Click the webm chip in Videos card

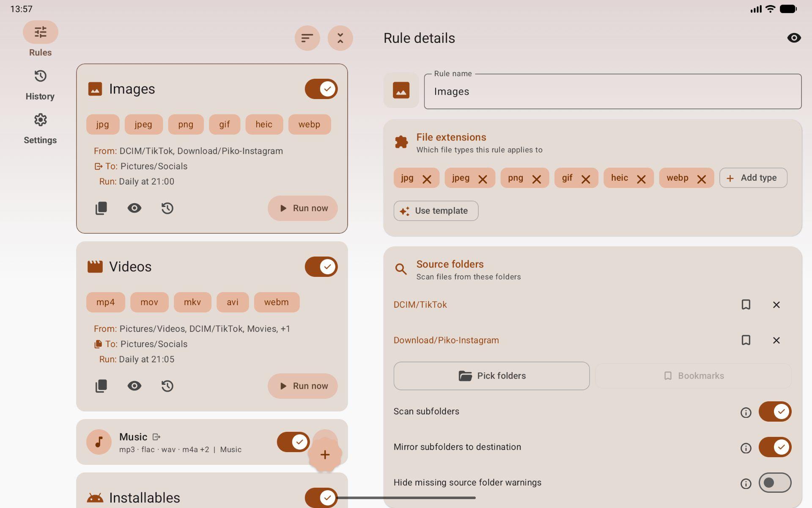point(277,302)
